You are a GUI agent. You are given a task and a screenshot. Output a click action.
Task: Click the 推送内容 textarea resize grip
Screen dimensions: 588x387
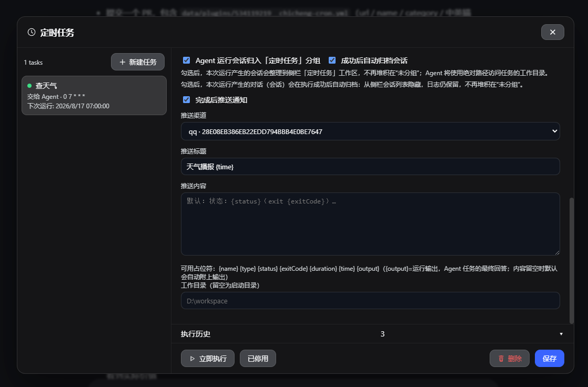pyautogui.click(x=557, y=252)
